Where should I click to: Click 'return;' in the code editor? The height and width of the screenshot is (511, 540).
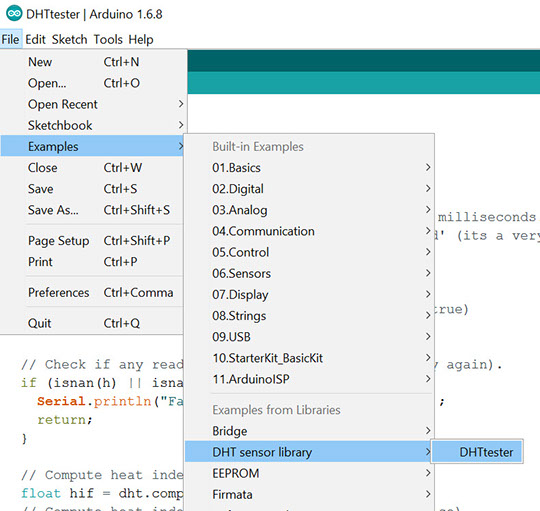tap(65, 420)
